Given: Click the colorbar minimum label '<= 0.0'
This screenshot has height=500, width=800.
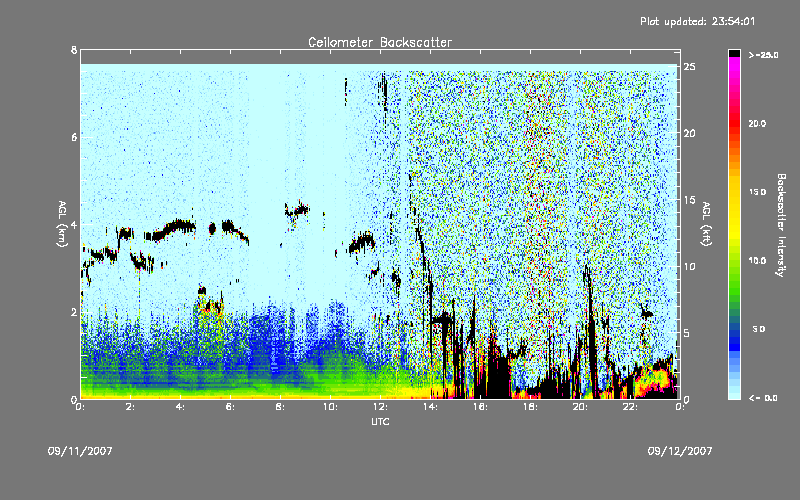Looking at the screenshot, I should coord(763,397).
